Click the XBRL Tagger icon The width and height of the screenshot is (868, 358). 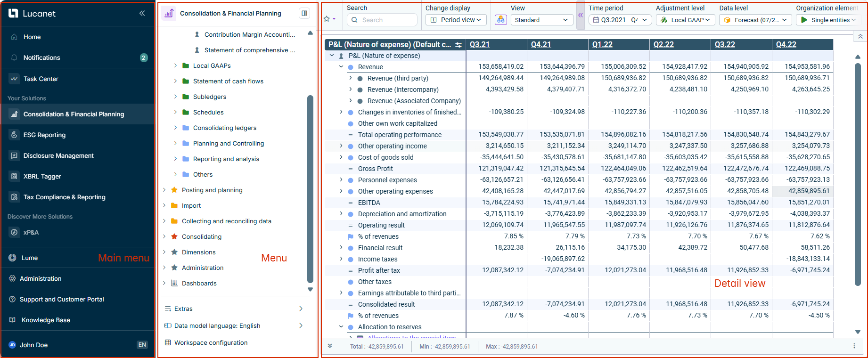click(14, 176)
